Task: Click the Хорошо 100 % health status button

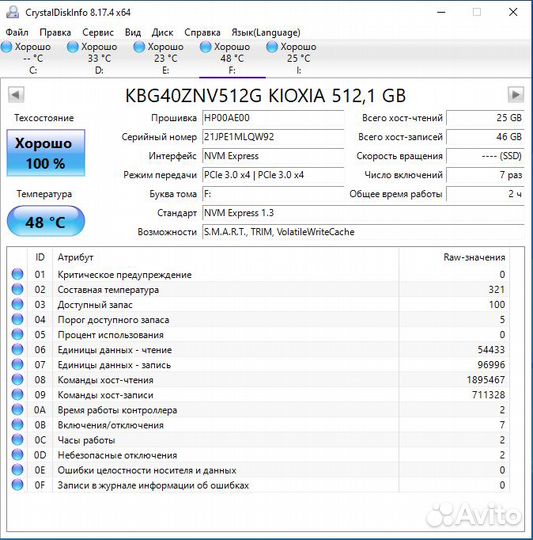Action: pyautogui.click(x=46, y=153)
